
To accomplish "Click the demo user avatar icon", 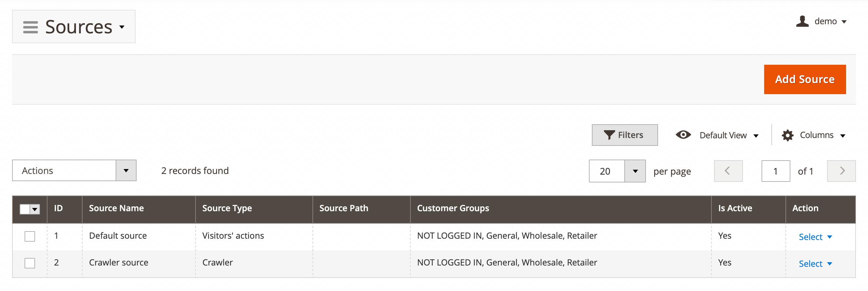I will click(x=802, y=21).
